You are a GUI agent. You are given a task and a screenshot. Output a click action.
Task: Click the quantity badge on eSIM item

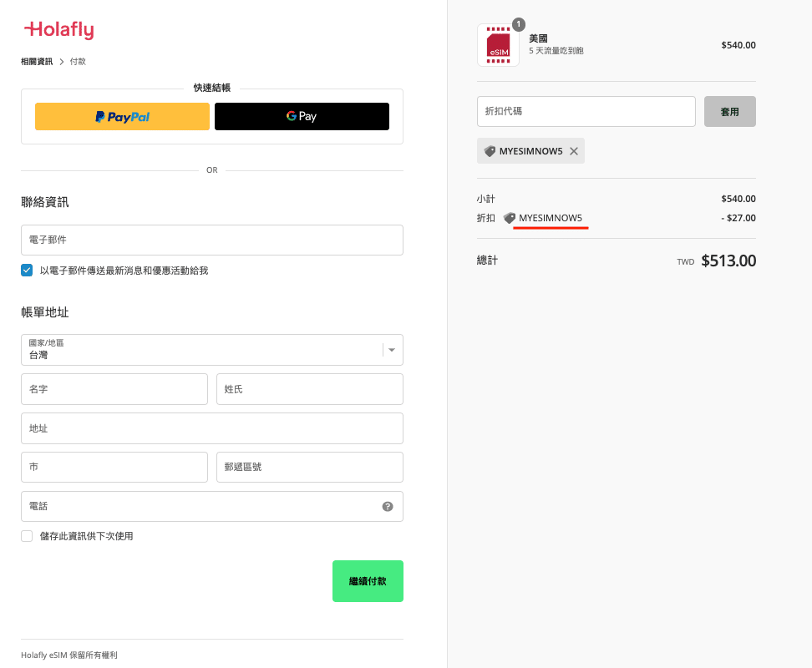(x=519, y=24)
